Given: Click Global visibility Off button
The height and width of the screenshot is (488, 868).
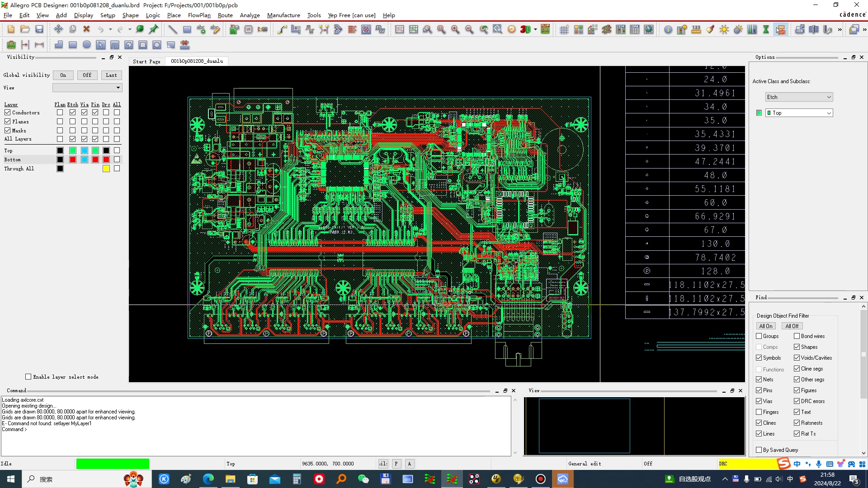Looking at the screenshot, I should [87, 75].
